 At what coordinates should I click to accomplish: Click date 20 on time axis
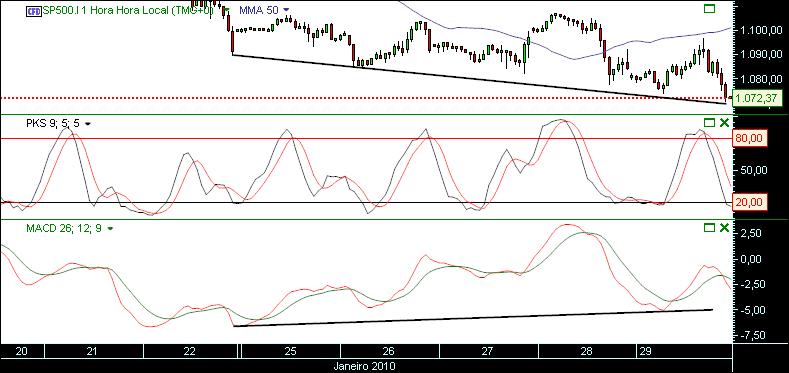[21, 351]
